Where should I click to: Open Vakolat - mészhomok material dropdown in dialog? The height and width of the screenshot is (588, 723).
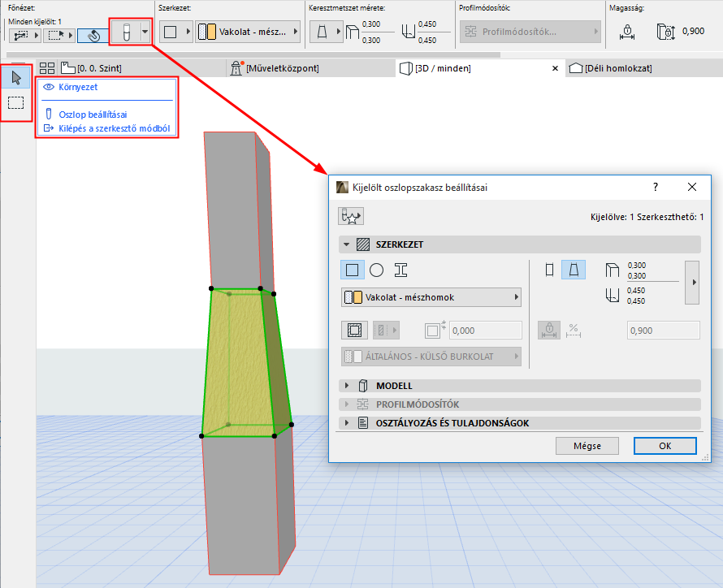click(x=431, y=297)
